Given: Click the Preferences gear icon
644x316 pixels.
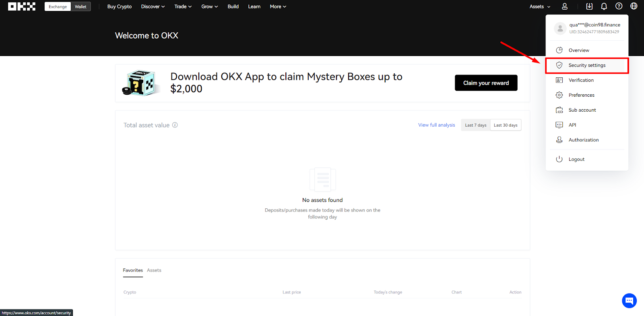Looking at the screenshot, I should [559, 95].
